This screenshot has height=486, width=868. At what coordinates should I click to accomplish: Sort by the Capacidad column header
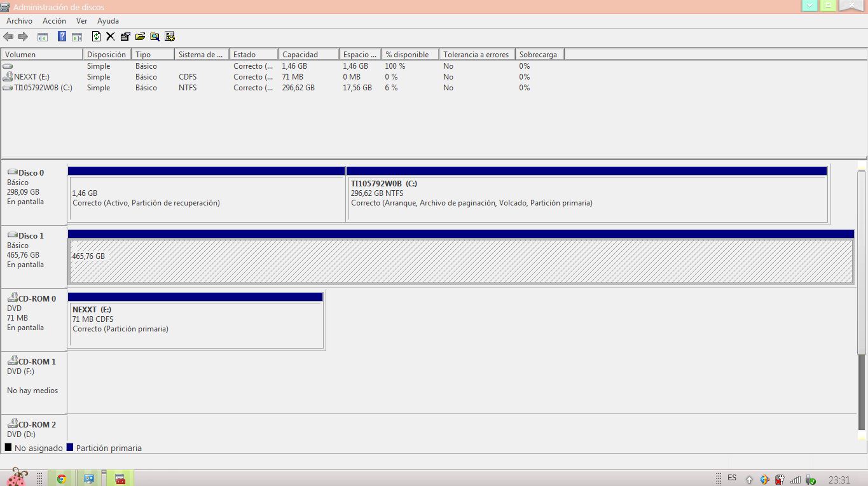[x=308, y=55]
